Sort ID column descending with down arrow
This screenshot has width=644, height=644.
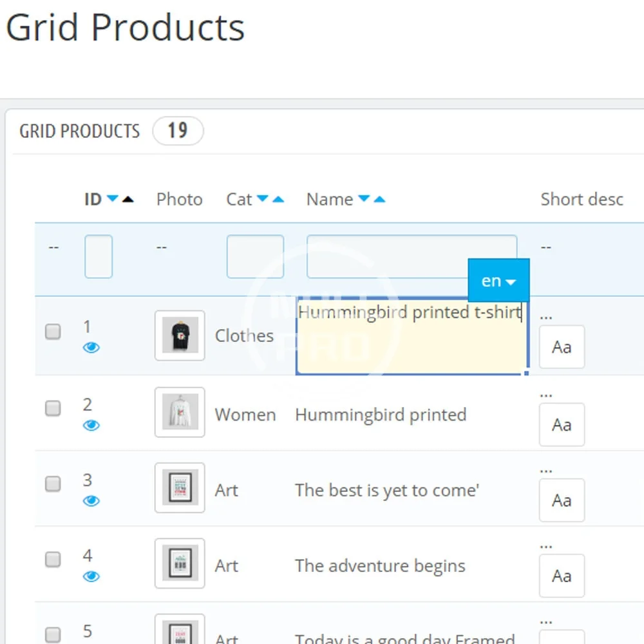click(113, 199)
